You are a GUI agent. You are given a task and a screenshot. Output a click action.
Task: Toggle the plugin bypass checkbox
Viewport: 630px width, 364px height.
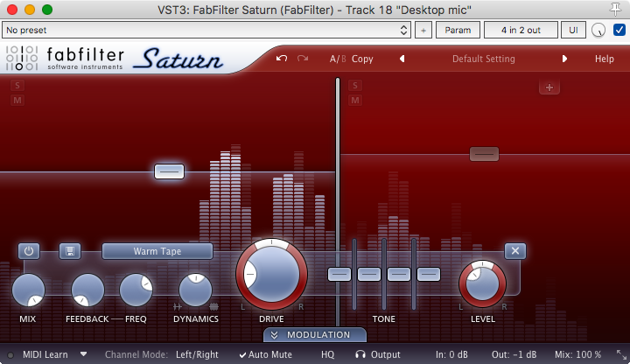click(x=619, y=30)
